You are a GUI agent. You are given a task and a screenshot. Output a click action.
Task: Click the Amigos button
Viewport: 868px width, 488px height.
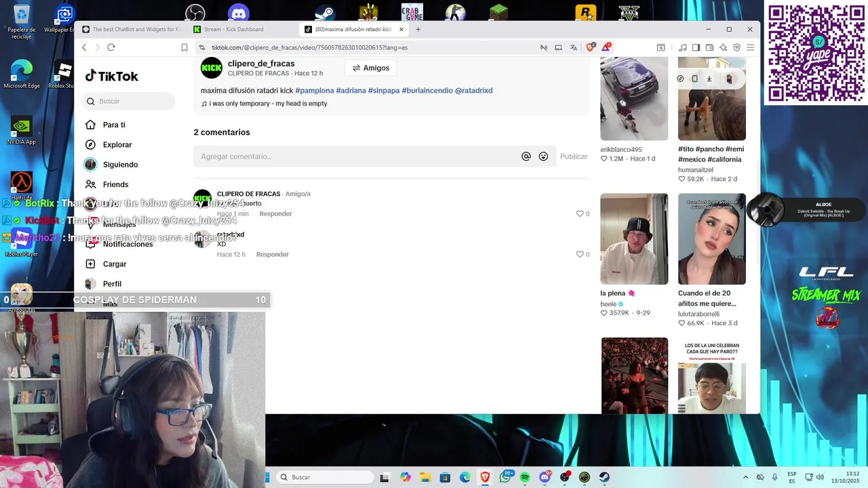[x=370, y=68]
